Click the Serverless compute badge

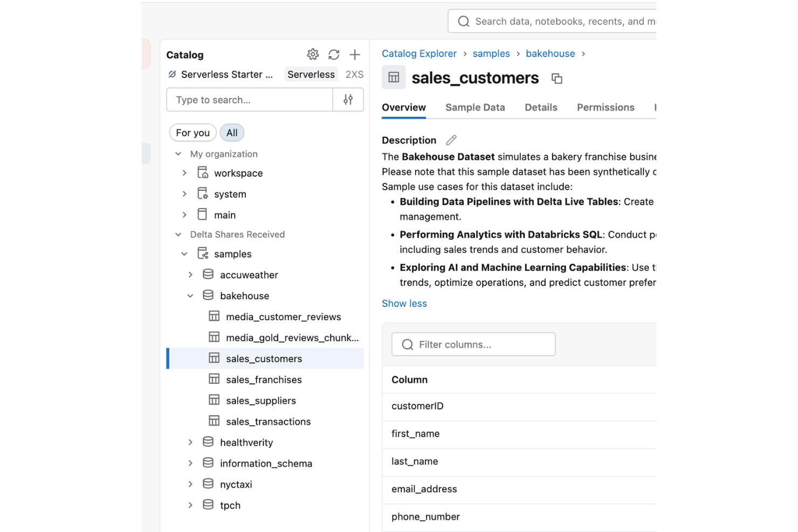click(311, 74)
